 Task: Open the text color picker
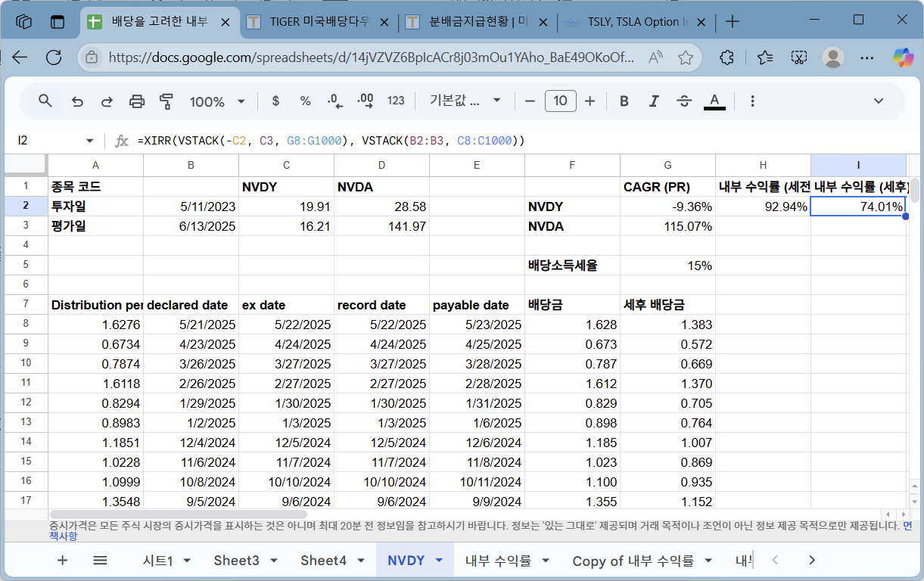[714, 101]
